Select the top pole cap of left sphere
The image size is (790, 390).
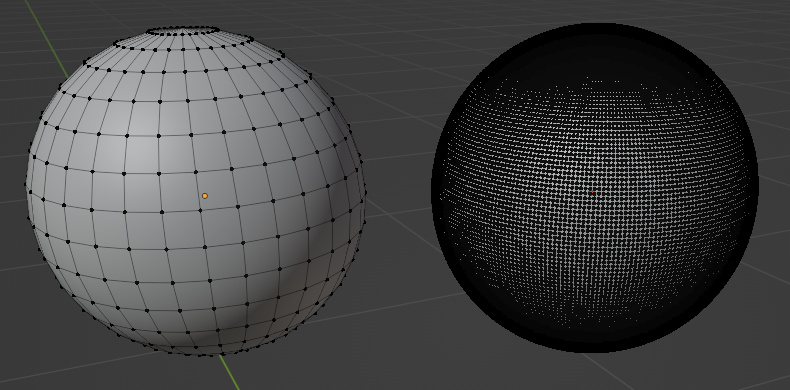182,31
